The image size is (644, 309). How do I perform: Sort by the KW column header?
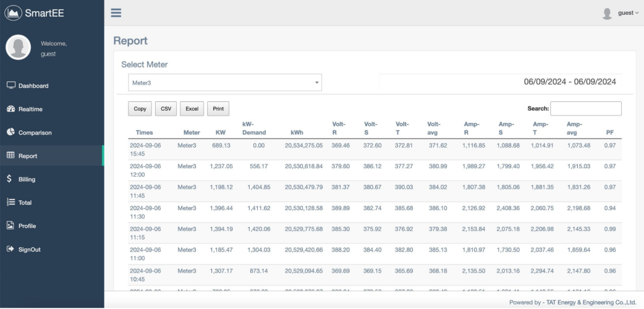[x=221, y=132]
